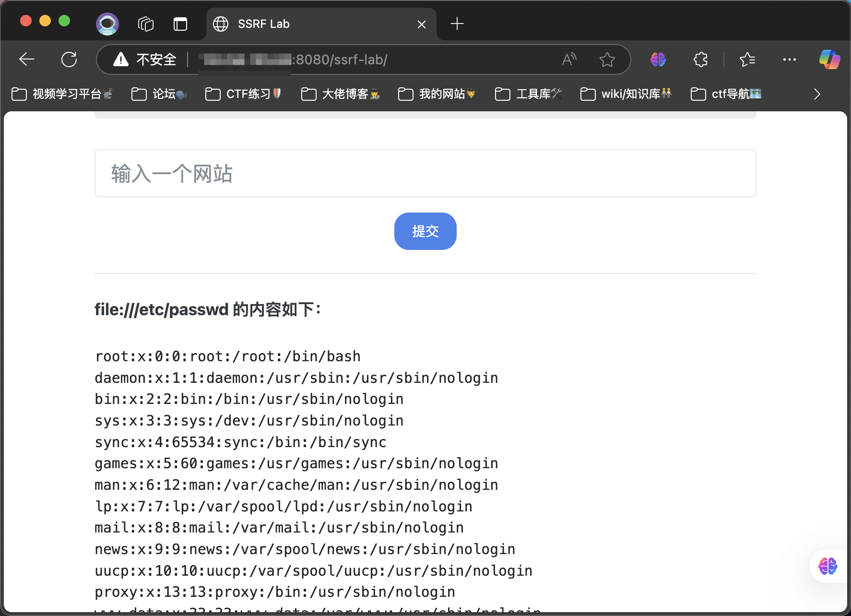Click the browser profile avatar
This screenshot has height=616, width=851.
point(107,24)
